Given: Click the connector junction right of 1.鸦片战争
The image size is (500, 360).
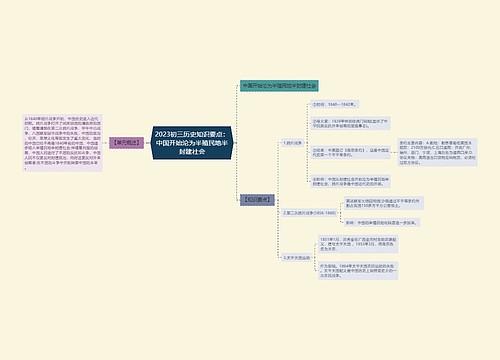Looking at the screenshot, I should tap(306, 143).
